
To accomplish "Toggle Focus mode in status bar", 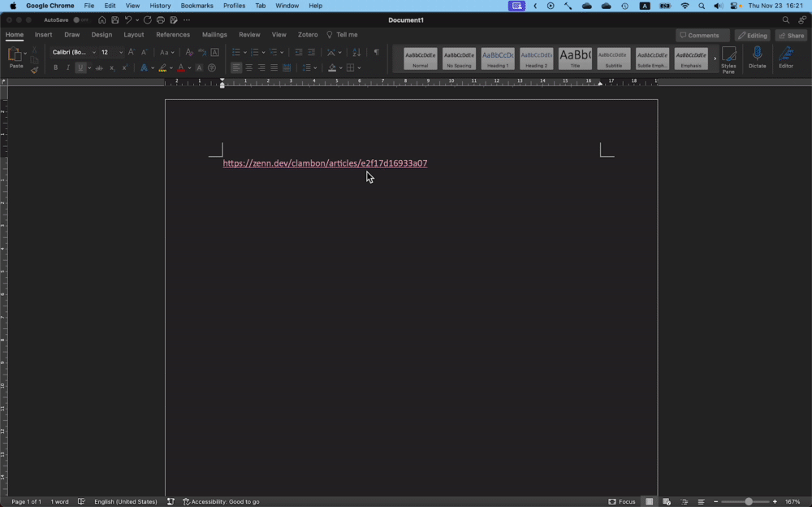I will pyautogui.click(x=622, y=501).
